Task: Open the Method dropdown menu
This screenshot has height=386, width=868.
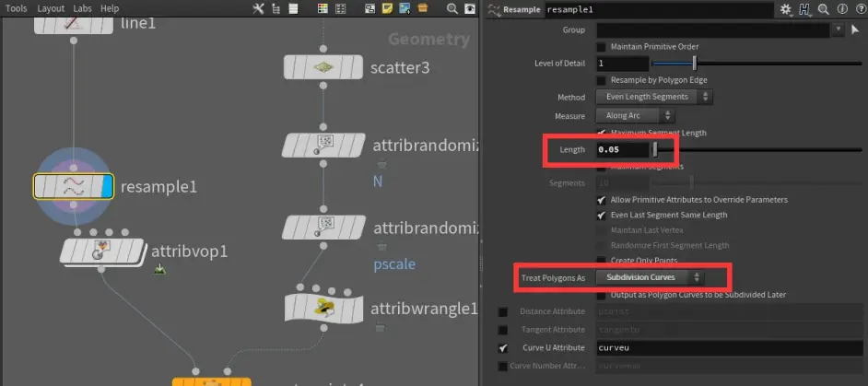Action: coord(653,97)
